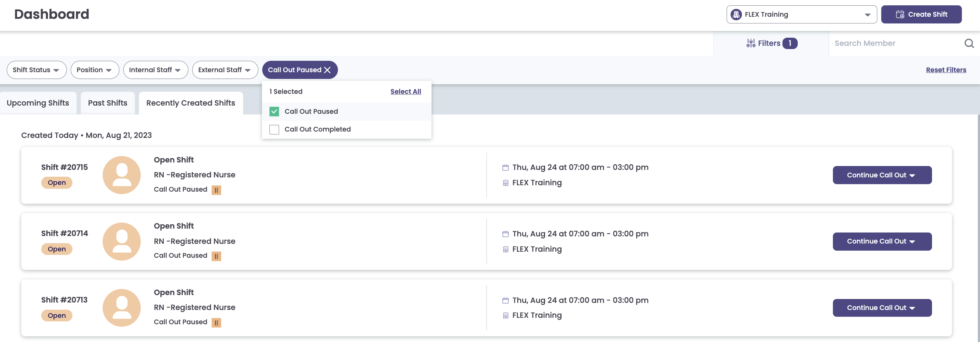Image resolution: width=980 pixels, height=342 pixels.
Task: Expand Continue Call Out for Shift #20715
Action: click(x=882, y=175)
